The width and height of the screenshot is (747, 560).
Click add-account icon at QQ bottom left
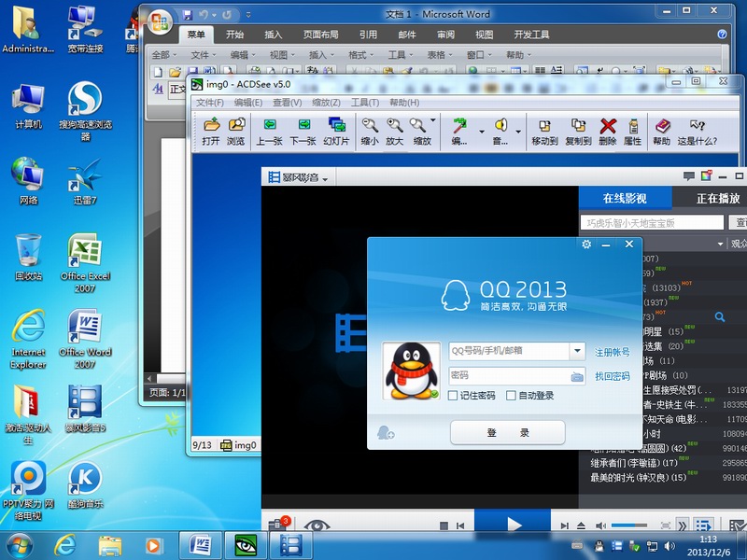tap(386, 432)
